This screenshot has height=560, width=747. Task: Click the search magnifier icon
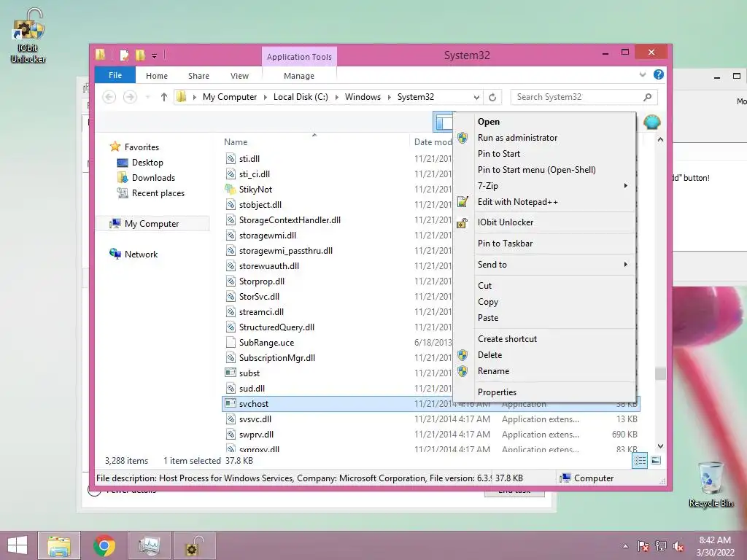tap(648, 97)
